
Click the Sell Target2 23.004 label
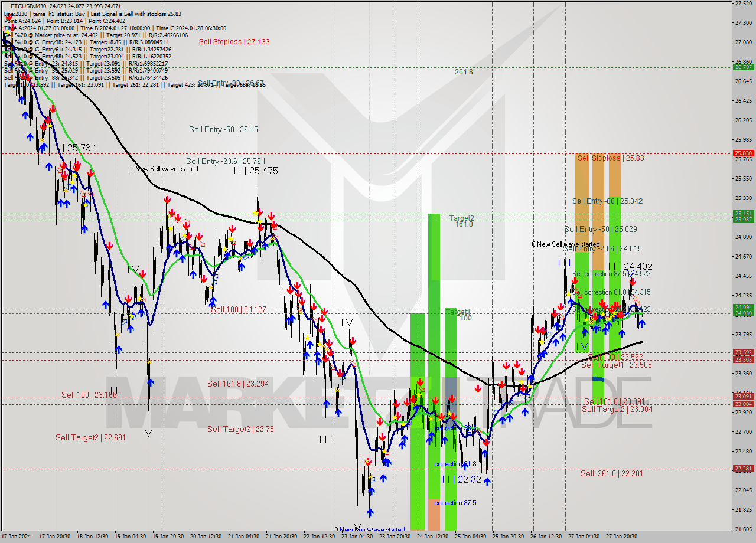[x=617, y=409]
